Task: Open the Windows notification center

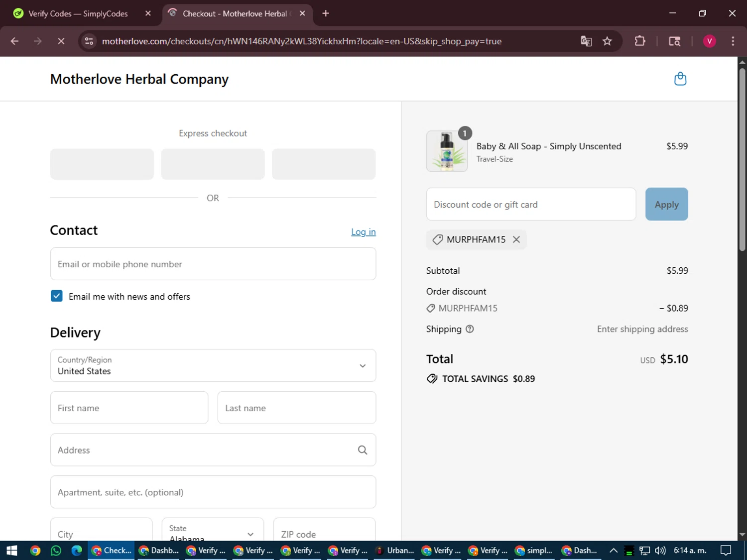Action: [726, 551]
